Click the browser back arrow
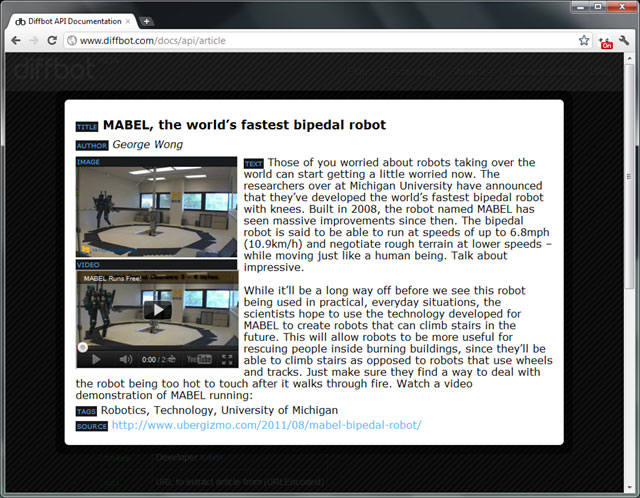The image size is (640, 498). coord(15,41)
